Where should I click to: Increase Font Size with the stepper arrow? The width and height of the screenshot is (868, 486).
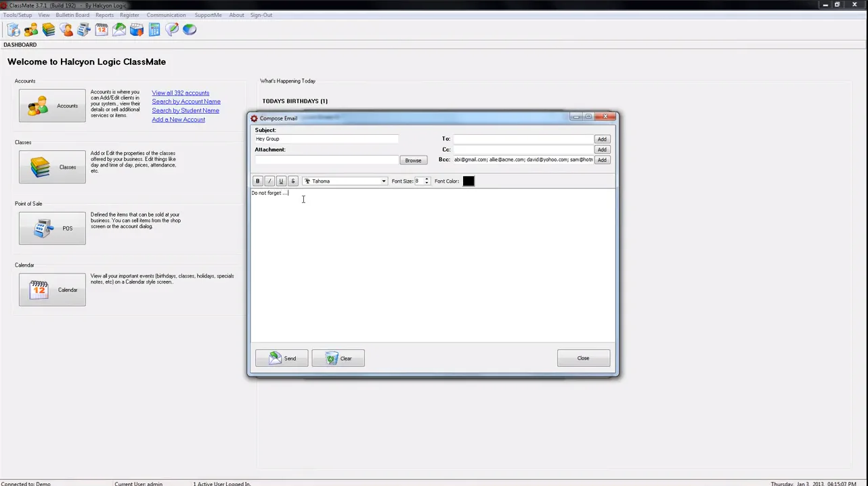tap(426, 179)
